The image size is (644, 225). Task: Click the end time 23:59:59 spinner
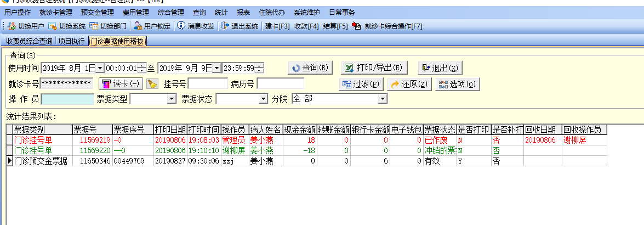260,68
